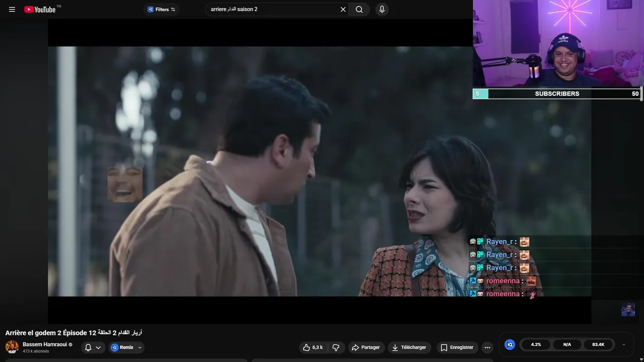Share video with Partager button

(x=366, y=347)
